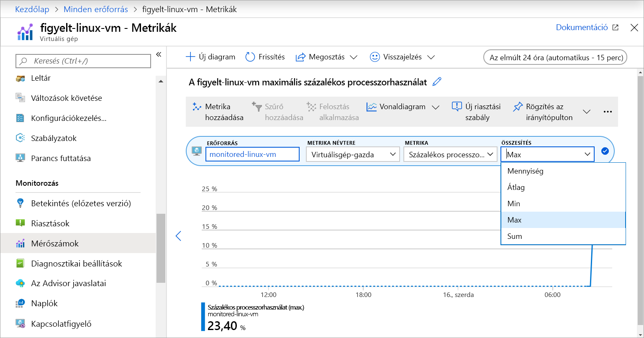Click the Parancs futtatása monitor icon
The height and width of the screenshot is (338, 644).
pos(20,158)
